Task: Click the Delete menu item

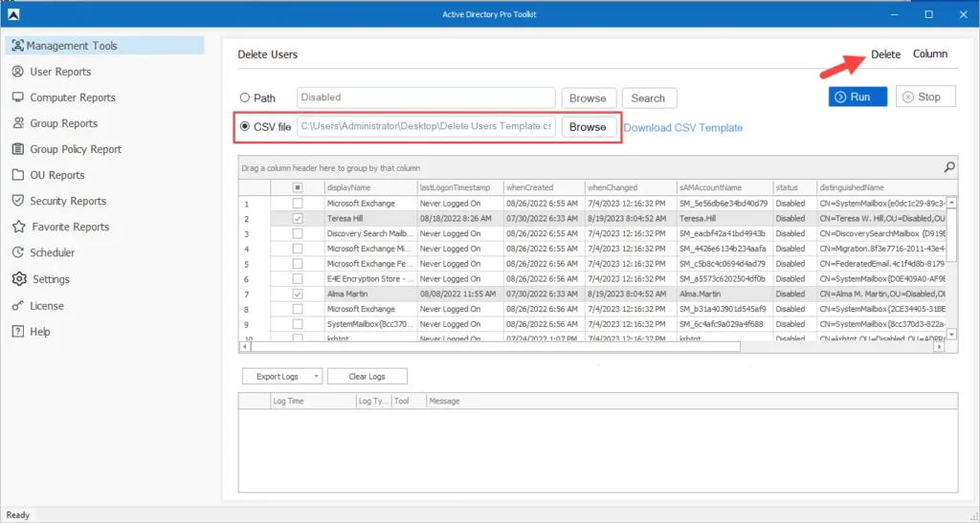Action: tap(885, 54)
